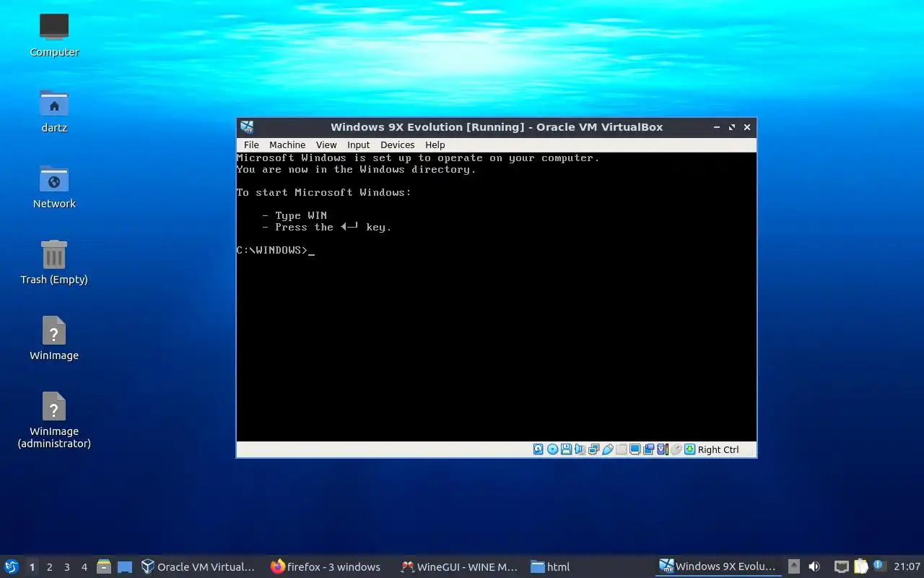The height and width of the screenshot is (578, 924).
Task: Click the virtual display status icon
Action: (635, 449)
